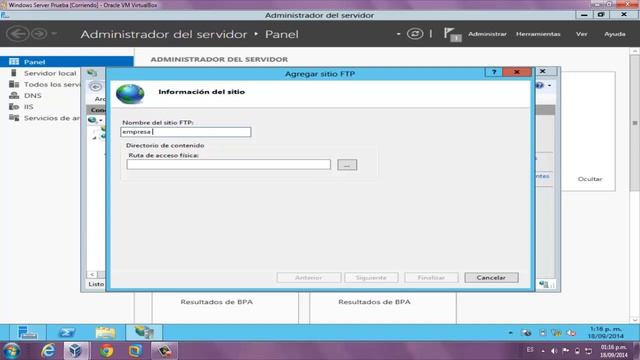The height and width of the screenshot is (360, 640).
Task: Click the Server Manager vertical scrollbar
Action: (x=635, y=122)
